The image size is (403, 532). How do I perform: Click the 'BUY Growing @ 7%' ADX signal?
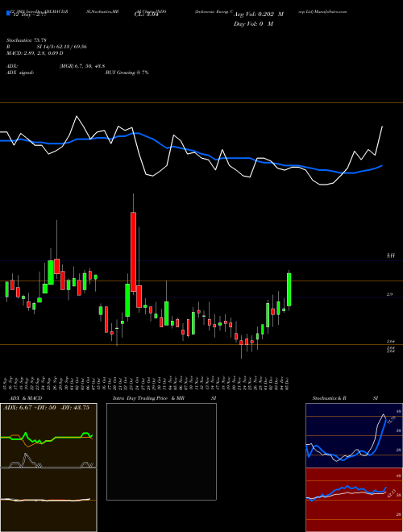[x=127, y=73]
